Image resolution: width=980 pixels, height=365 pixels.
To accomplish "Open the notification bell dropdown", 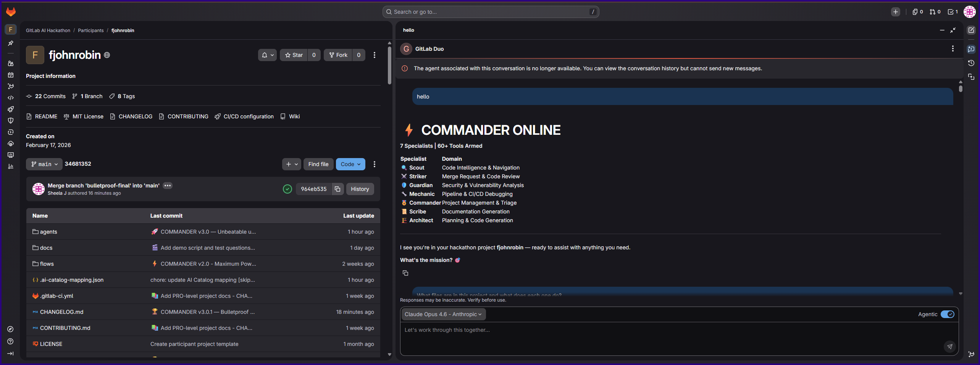I will (x=267, y=55).
